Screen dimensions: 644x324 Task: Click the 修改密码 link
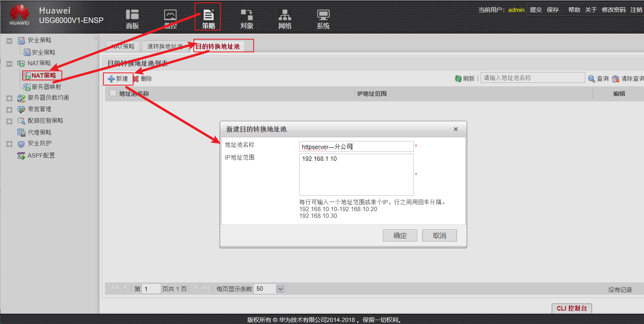click(614, 10)
